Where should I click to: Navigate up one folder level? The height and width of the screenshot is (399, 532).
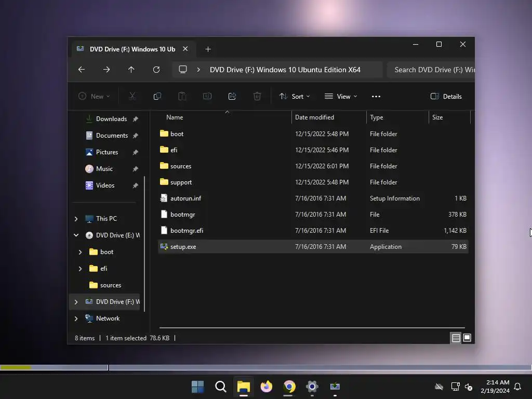(x=131, y=70)
